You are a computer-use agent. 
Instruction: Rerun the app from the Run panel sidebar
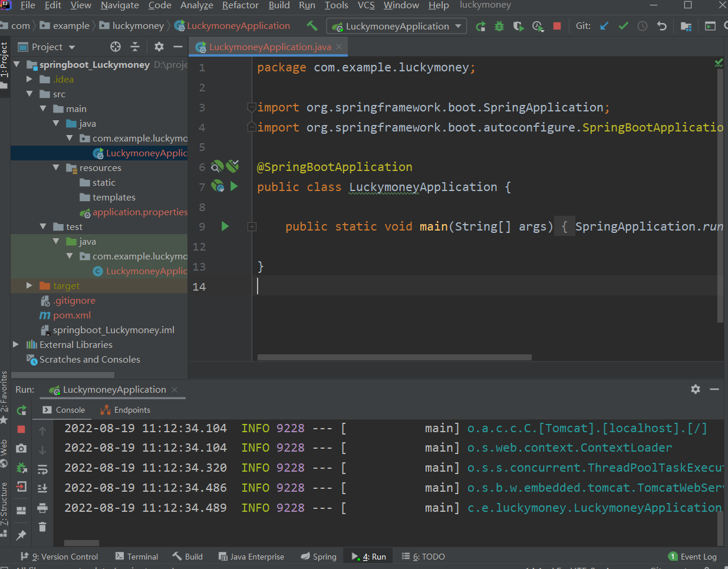22,410
